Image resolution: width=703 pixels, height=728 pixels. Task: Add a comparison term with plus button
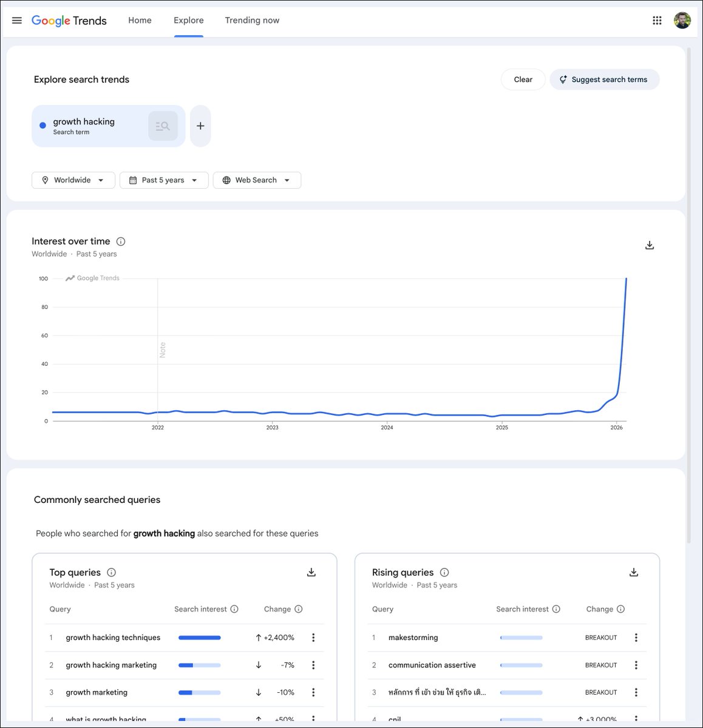[200, 126]
